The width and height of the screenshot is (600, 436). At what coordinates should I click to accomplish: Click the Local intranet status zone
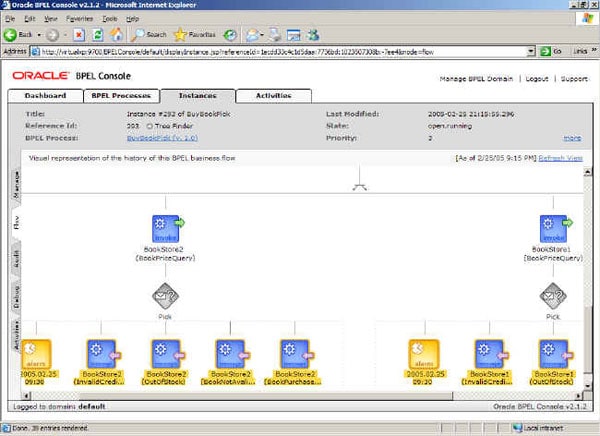click(x=538, y=428)
